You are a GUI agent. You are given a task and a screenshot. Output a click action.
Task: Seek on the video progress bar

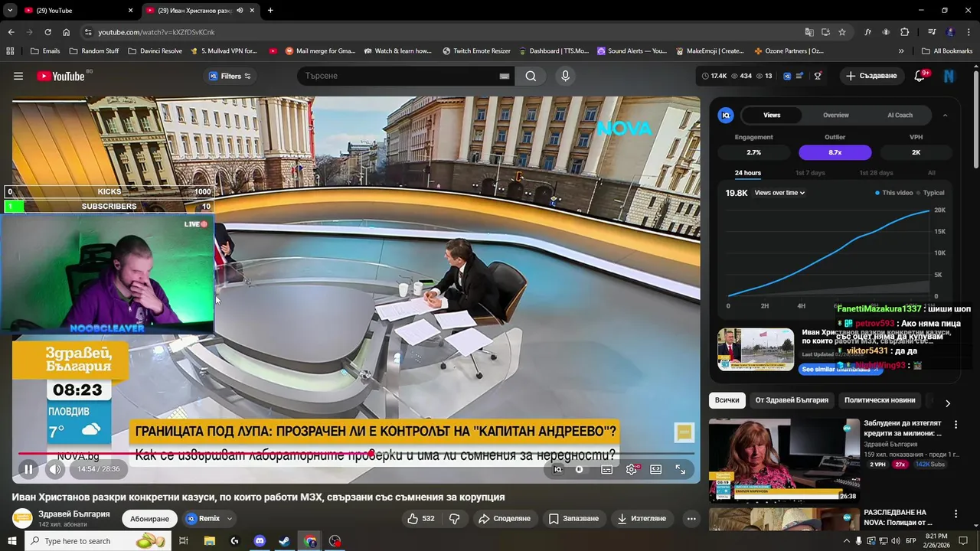[x=356, y=454]
